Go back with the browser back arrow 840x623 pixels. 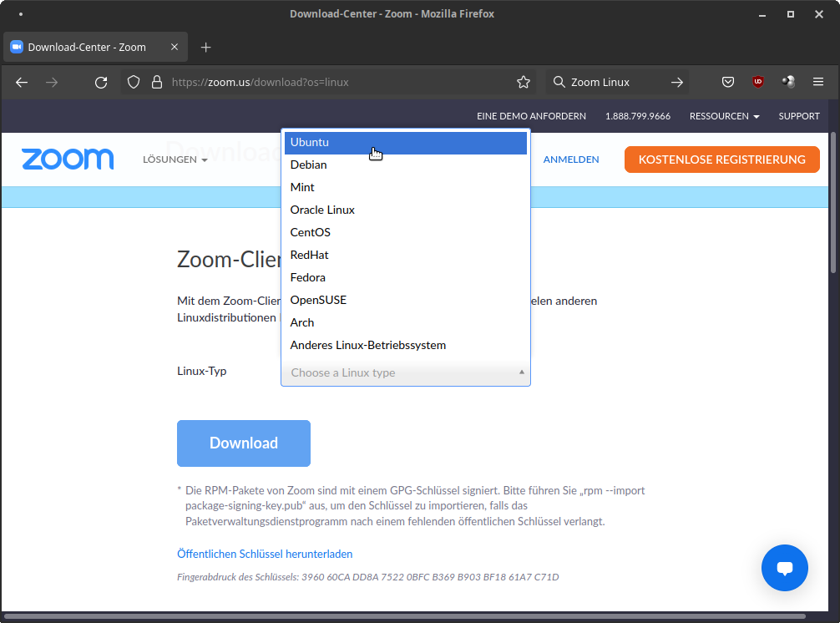pyautogui.click(x=22, y=82)
